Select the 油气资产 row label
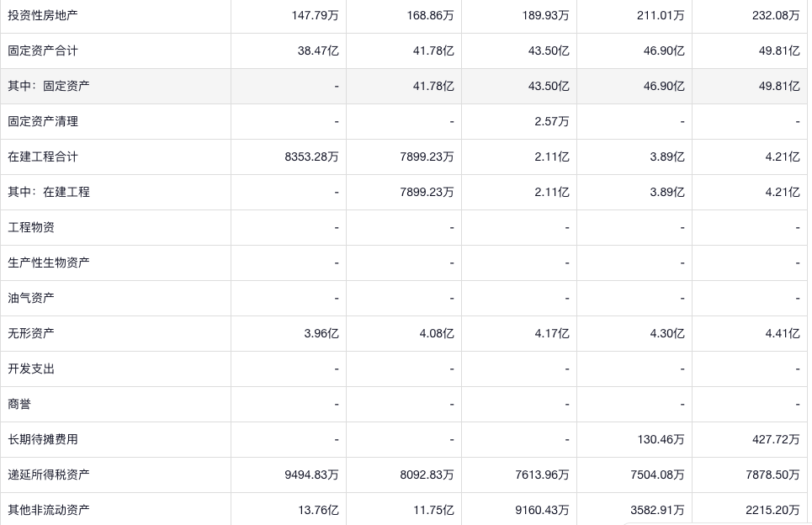Image resolution: width=812 pixels, height=525 pixels. click(31, 298)
